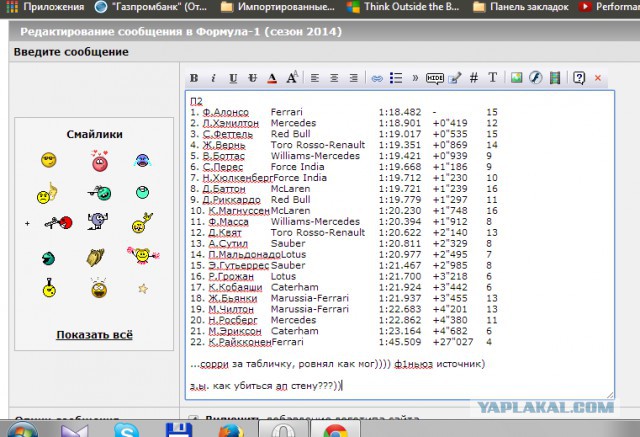Viewport: 640px width, 437px height.
Task: Open the Windows Start button
Action: [x=22, y=430]
